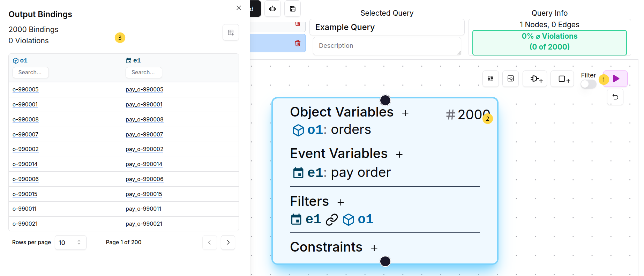Delete the highlighted query with the trash icon
Image resolution: width=644 pixels, height=276 pixels.
tap(298, 43)
